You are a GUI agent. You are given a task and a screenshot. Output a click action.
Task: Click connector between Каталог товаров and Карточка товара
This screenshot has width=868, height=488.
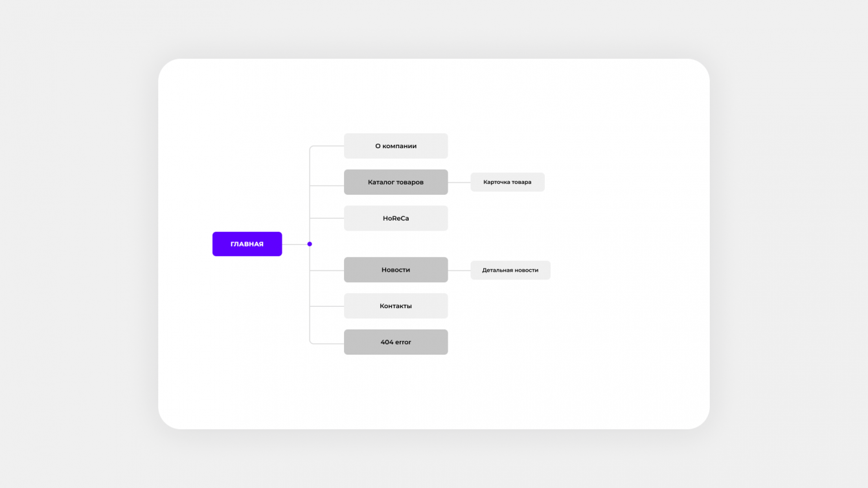pos(459,183)
